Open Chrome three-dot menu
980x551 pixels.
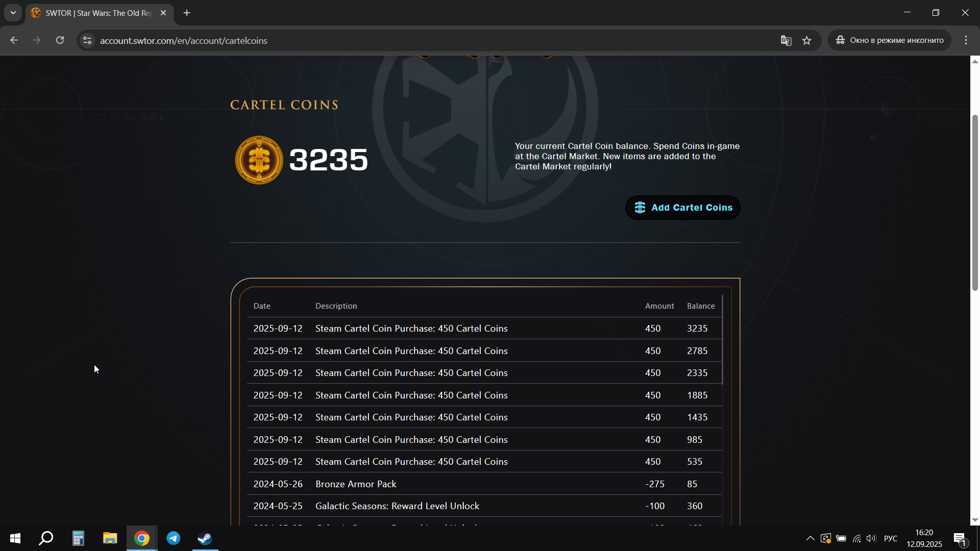pos(966,40)
